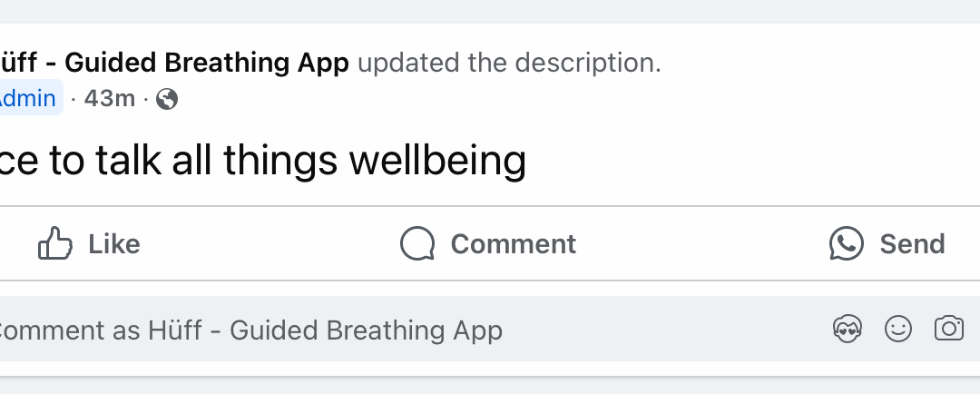Attach a photo with the camera icon
Screen dimensions: 980x394
click(949, 329)
